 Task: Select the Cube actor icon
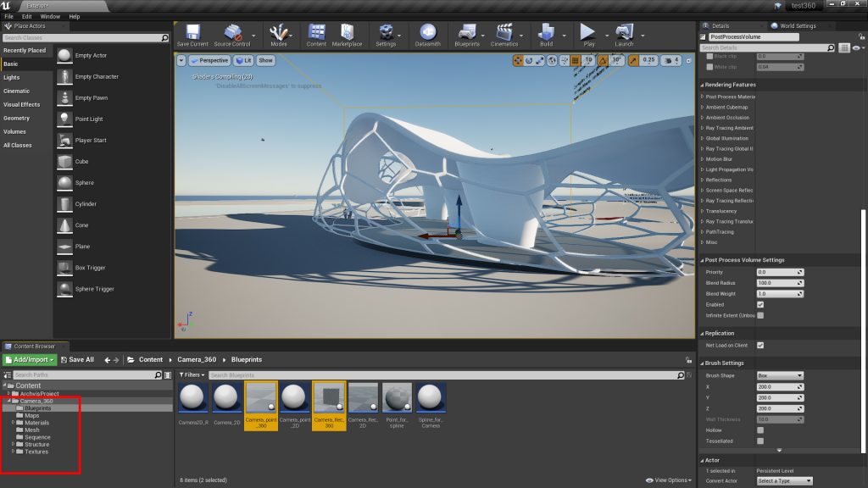[x=64, y=162]
